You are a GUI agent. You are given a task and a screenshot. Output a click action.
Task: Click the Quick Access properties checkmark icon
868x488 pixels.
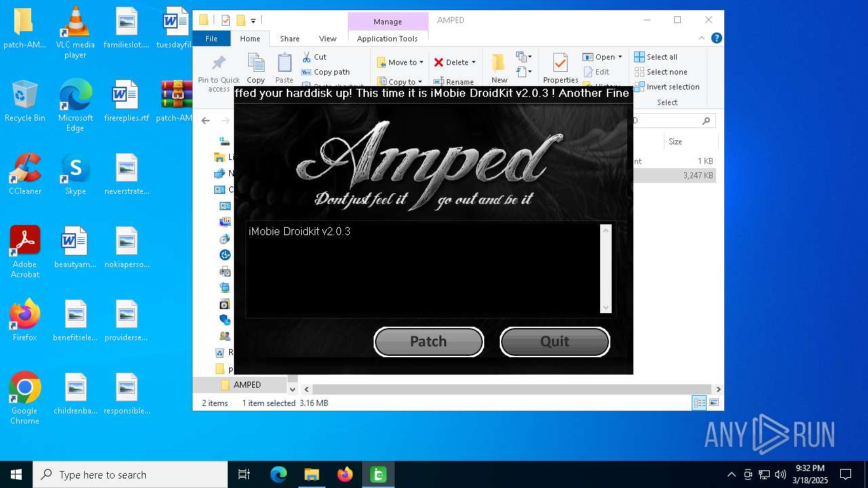(226, 20)
